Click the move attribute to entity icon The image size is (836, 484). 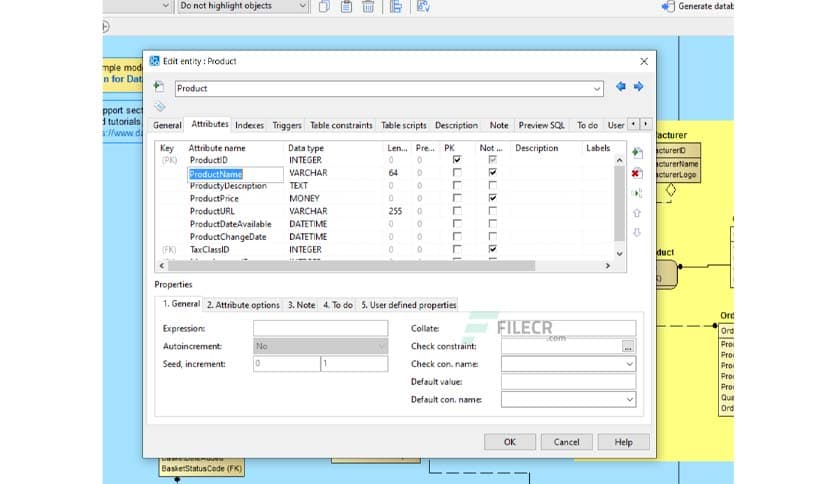(637, 193)
